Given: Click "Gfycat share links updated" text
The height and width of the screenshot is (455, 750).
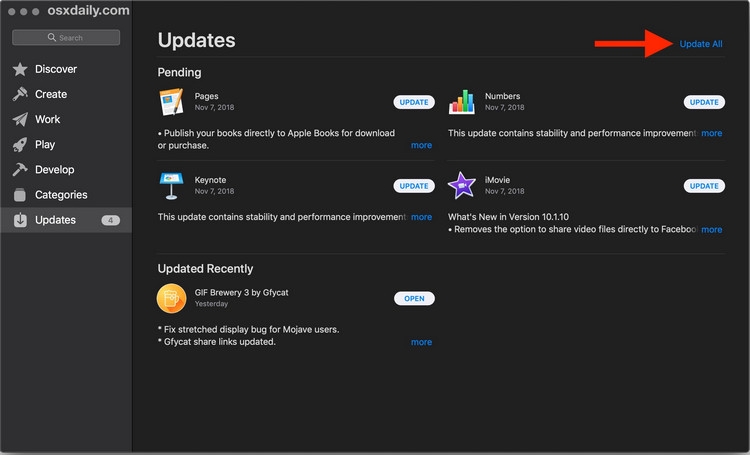Looking at the screenshot, I should (x=217, y=342).
